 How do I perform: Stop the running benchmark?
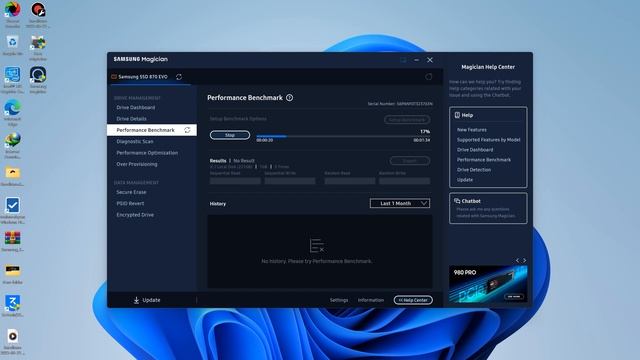(x=230, y=135)
